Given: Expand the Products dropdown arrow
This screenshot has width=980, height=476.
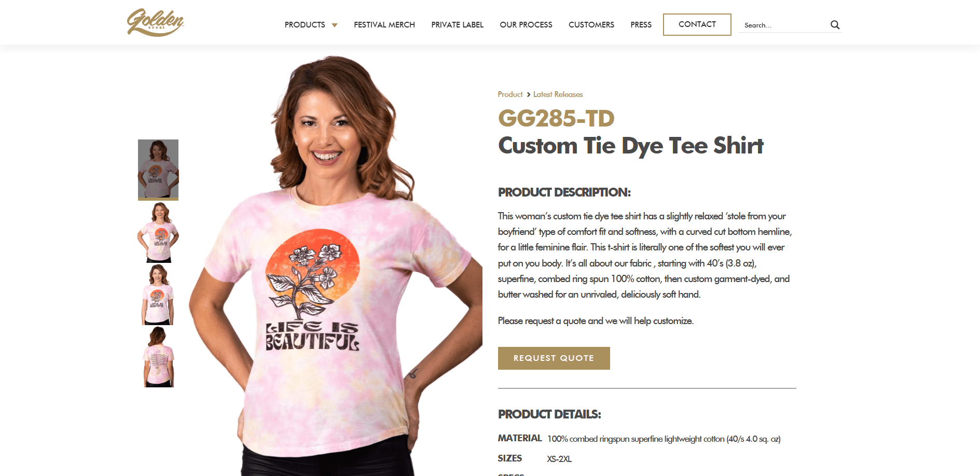Looking at the screenshot, I should pyautogui.click(x=335, y=25).
